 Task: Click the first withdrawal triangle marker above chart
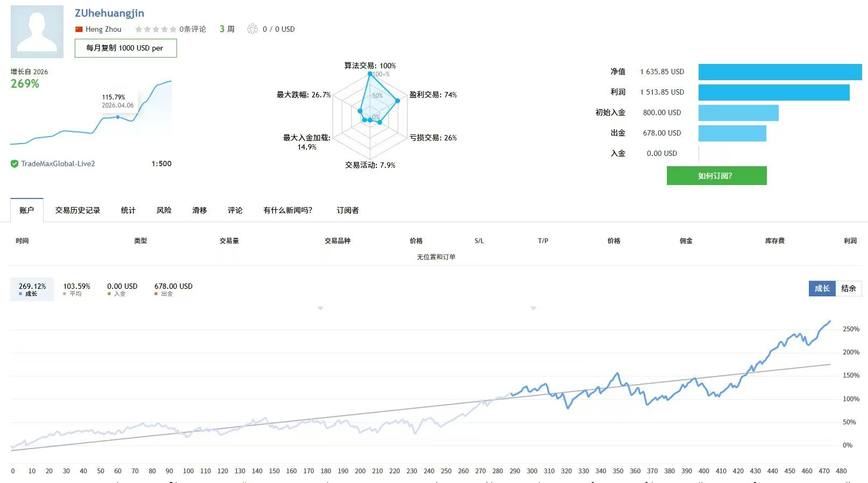pos(321,308)
